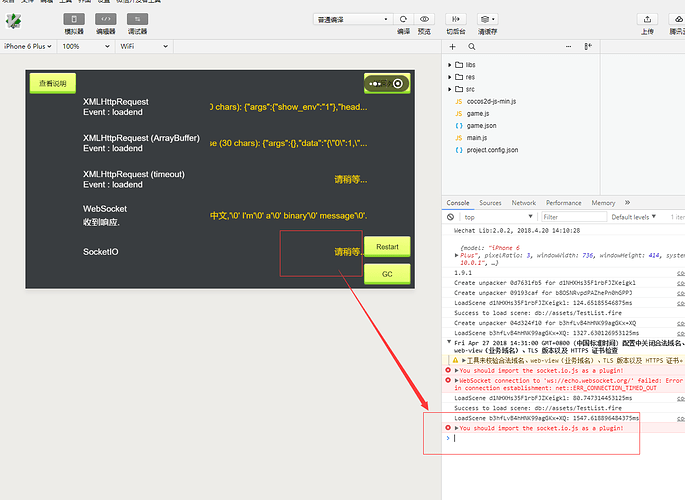The width and height of the screenshot is (685, 500).
Task: Open the WiFi network dropdown
Action: 144,46
